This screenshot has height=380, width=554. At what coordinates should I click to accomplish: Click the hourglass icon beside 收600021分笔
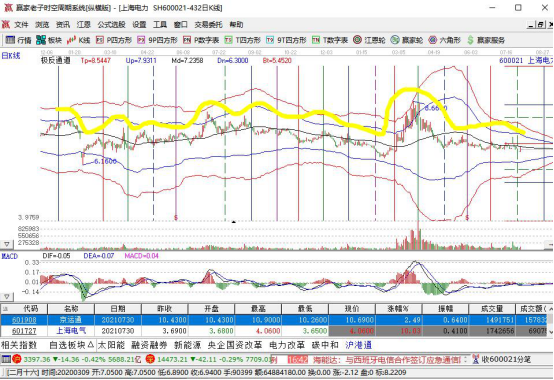coord(476,359)
